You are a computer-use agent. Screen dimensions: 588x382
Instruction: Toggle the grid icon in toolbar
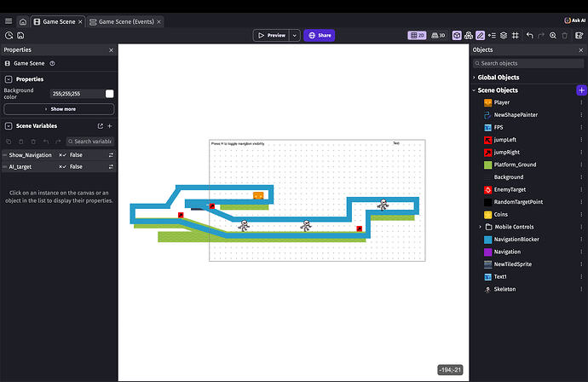click(516, 35)
